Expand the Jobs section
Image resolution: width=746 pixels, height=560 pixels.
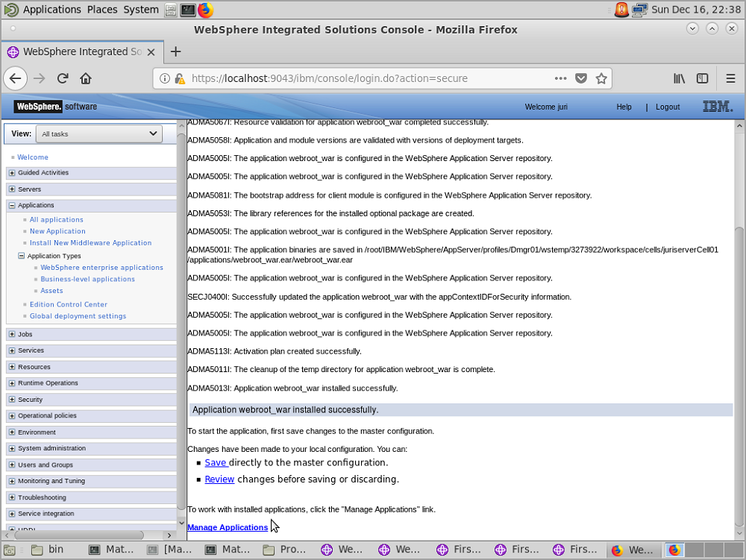coord(12,334)
